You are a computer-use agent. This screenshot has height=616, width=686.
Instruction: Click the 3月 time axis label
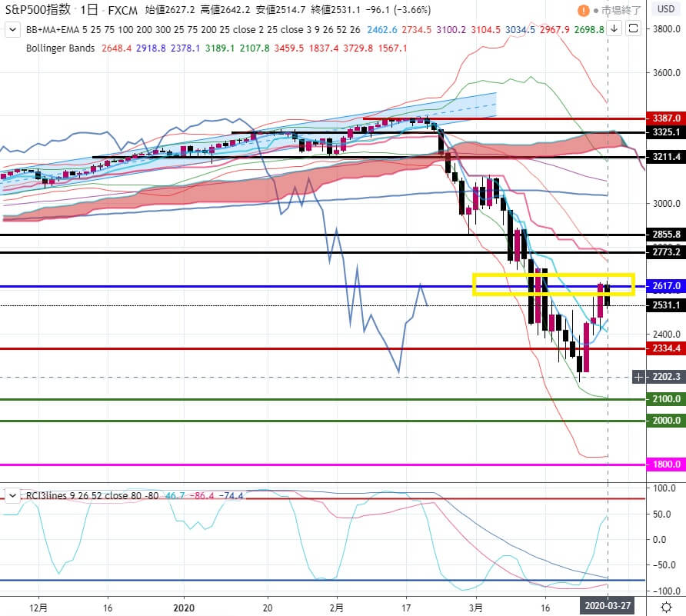[475, 608]
